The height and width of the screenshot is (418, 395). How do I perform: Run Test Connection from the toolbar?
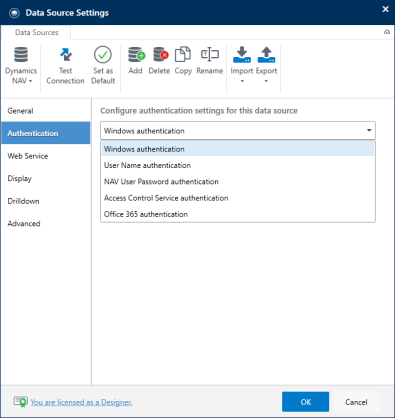tap(65, 66)
